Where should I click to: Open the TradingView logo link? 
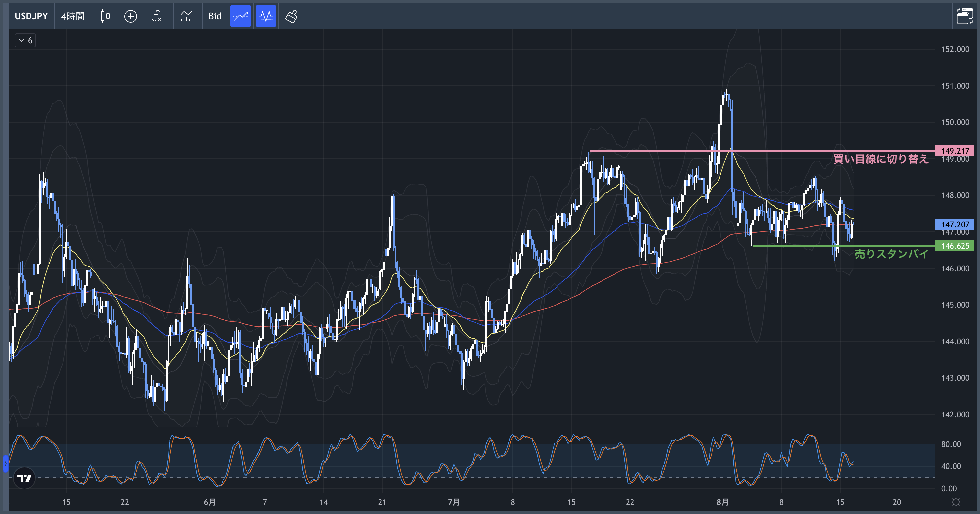point(24,478)
